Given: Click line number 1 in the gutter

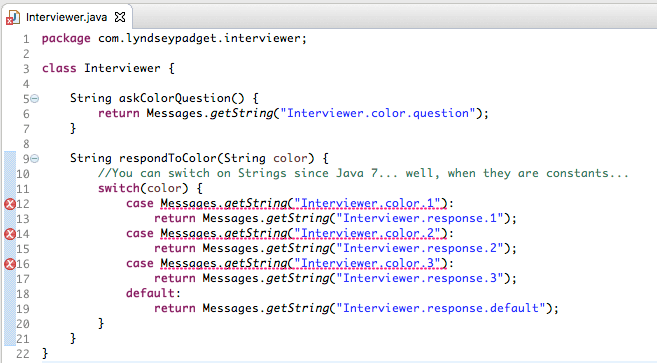Looking at the screenshot, I should pos(26,39).
